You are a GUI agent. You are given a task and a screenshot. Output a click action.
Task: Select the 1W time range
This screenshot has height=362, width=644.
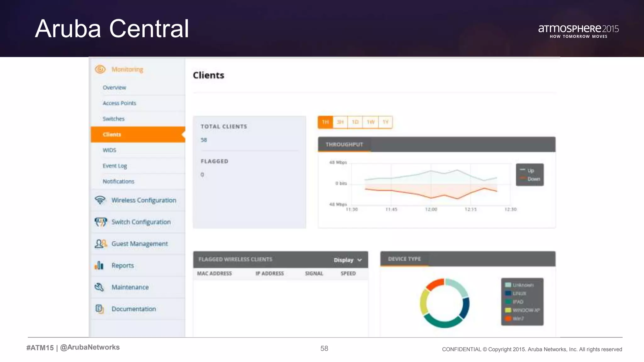[370, 122]
